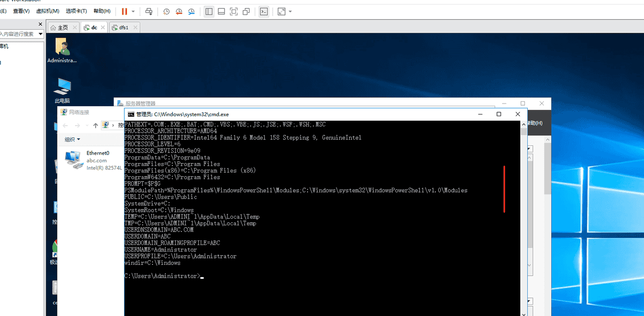Take a snapshot with the clock icon

[167, 11]
